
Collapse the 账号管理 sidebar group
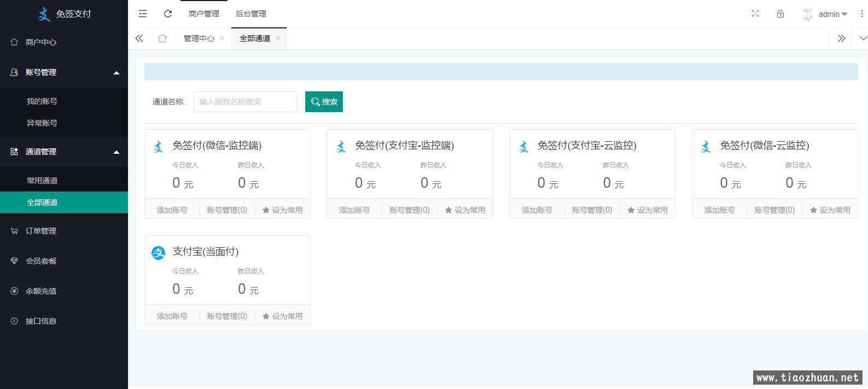coord(64,72)
